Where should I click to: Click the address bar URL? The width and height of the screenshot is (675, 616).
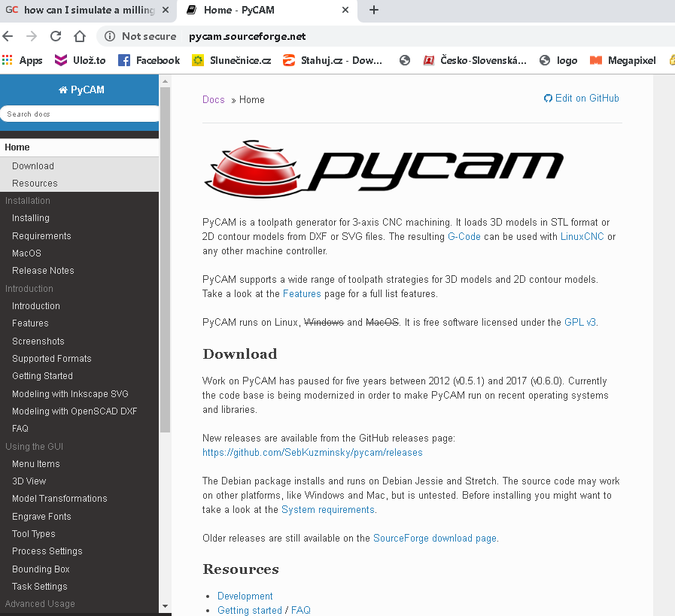point(247,37)
